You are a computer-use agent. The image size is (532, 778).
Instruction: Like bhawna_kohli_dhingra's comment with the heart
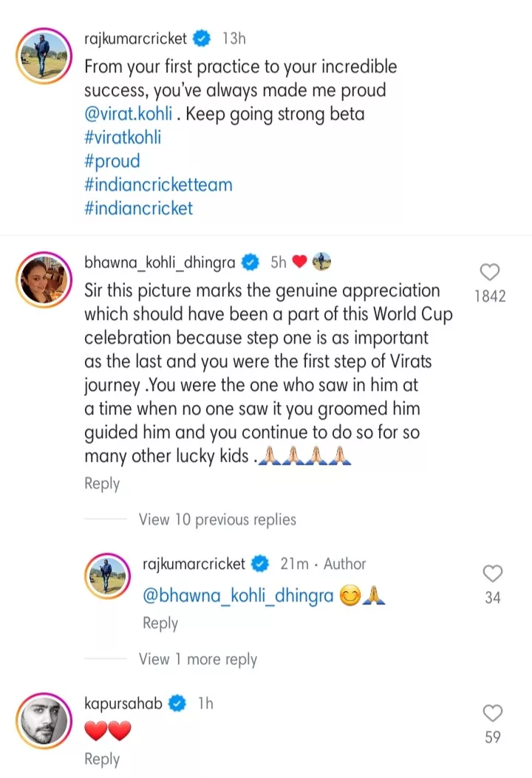(x=490, y=273)
